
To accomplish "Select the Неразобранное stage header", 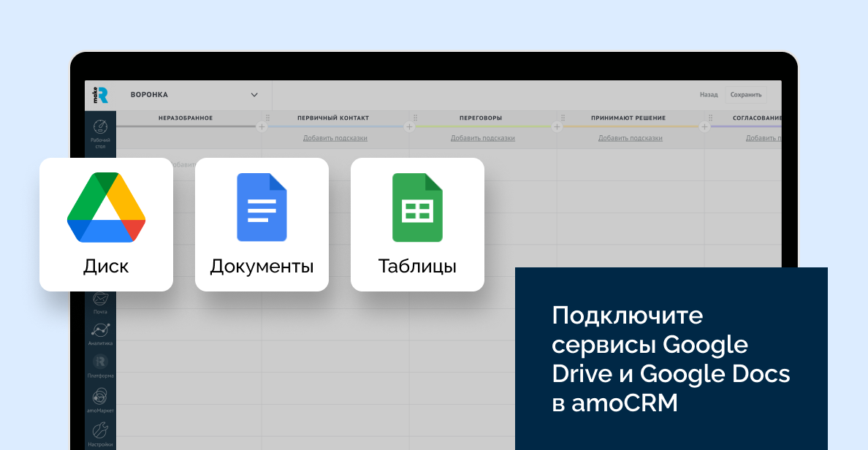I will point(186,118).
